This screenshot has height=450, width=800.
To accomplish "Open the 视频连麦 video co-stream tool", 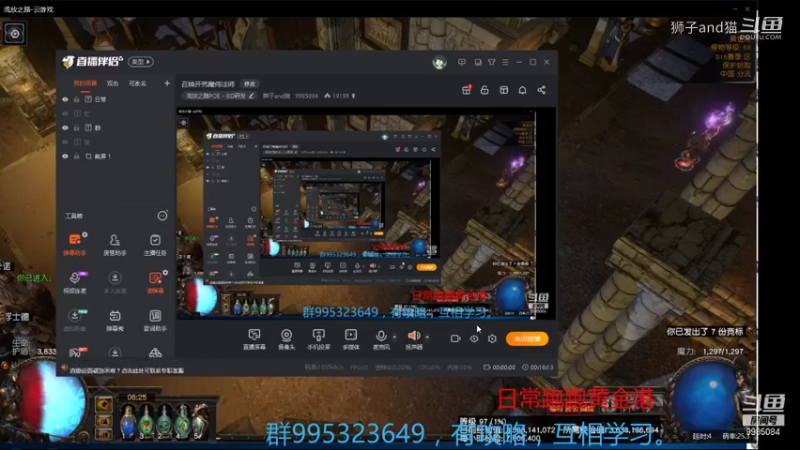I will 74,282.
